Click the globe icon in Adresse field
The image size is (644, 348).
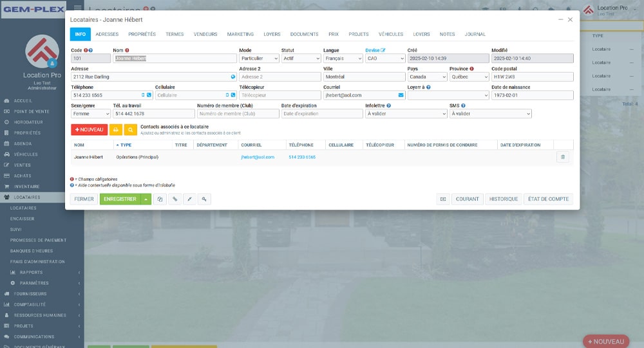click(232, 77)
